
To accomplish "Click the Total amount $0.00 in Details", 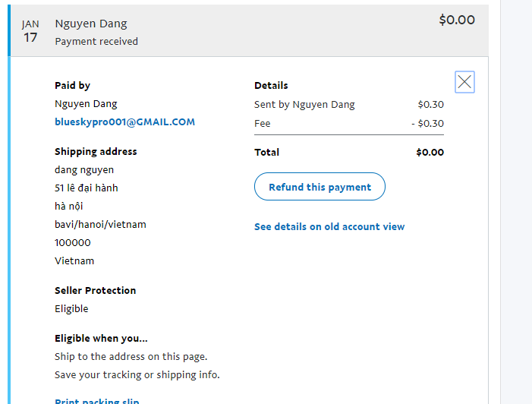I will pos(430,152).
